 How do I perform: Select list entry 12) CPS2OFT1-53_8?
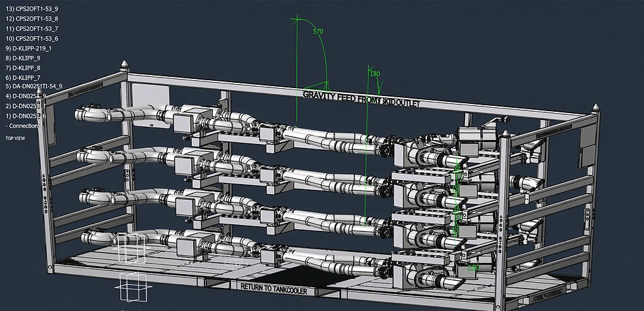tap(32, 18)
